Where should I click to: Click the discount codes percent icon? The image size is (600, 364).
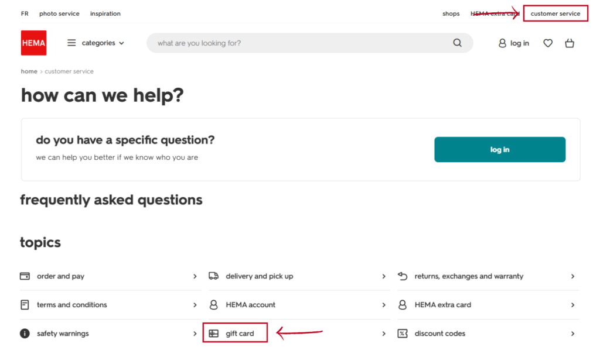pyautogui.click(x=403, y=334)
